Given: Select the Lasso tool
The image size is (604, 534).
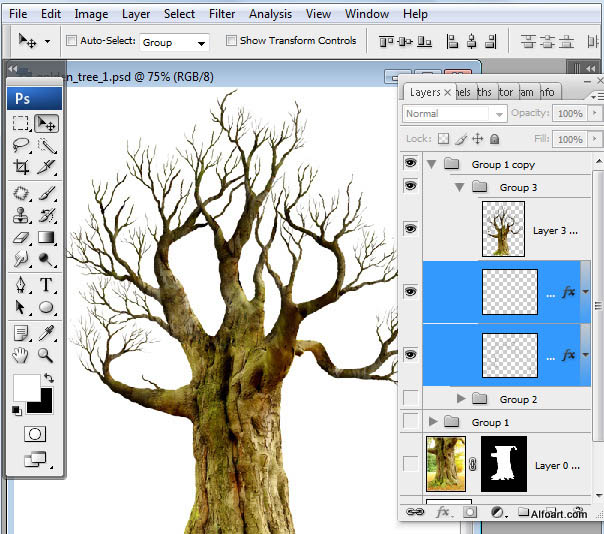Looking at the screenshot, I should tap(21, 146).
